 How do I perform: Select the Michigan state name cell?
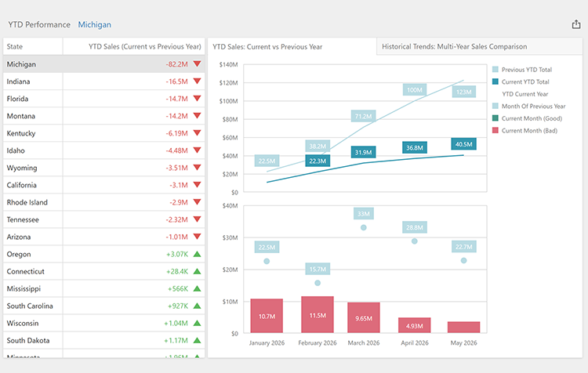[33, 64]
